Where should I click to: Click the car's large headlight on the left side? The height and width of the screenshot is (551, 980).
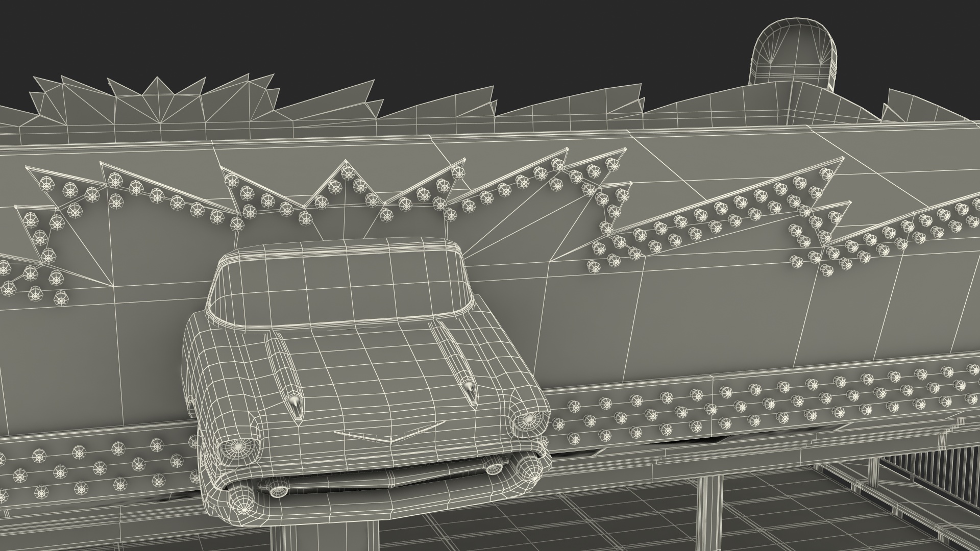(x=238, y=447)
